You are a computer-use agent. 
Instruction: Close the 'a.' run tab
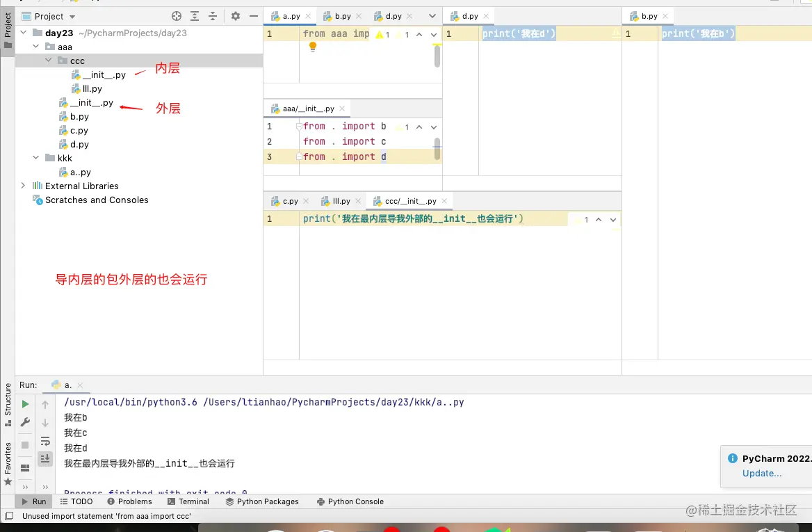pos(80,385)
